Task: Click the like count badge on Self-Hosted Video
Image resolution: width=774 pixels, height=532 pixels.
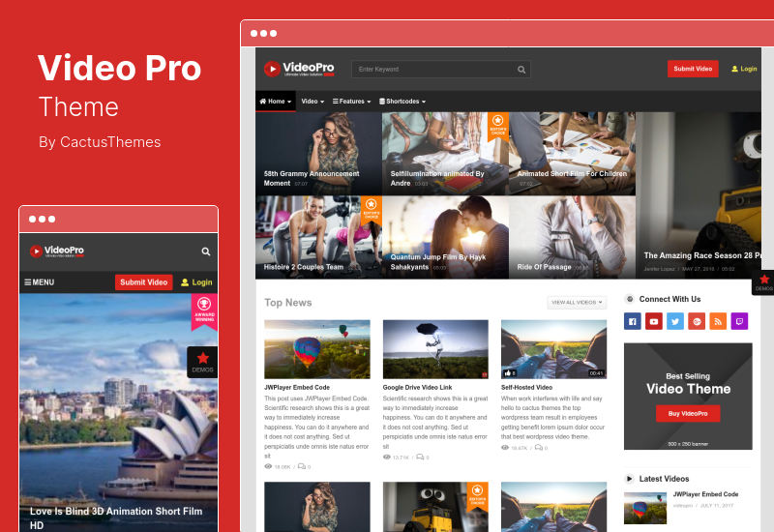Action: [510, 373]
